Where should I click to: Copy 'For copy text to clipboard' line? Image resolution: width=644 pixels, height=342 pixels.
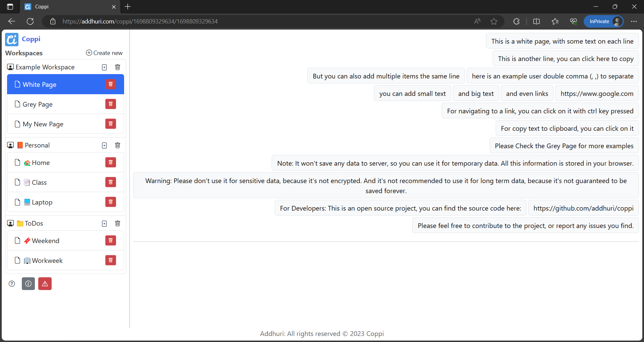point(567,128)
